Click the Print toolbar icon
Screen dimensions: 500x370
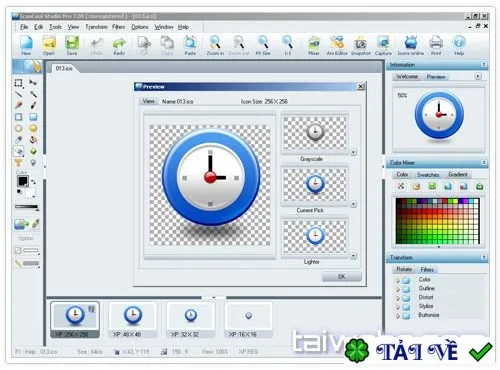tap(436, 46)
